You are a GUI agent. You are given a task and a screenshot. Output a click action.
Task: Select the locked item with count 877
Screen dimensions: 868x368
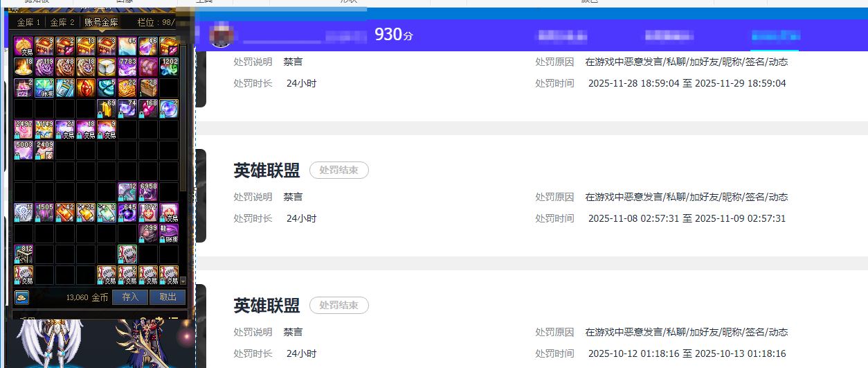[148, 213]
